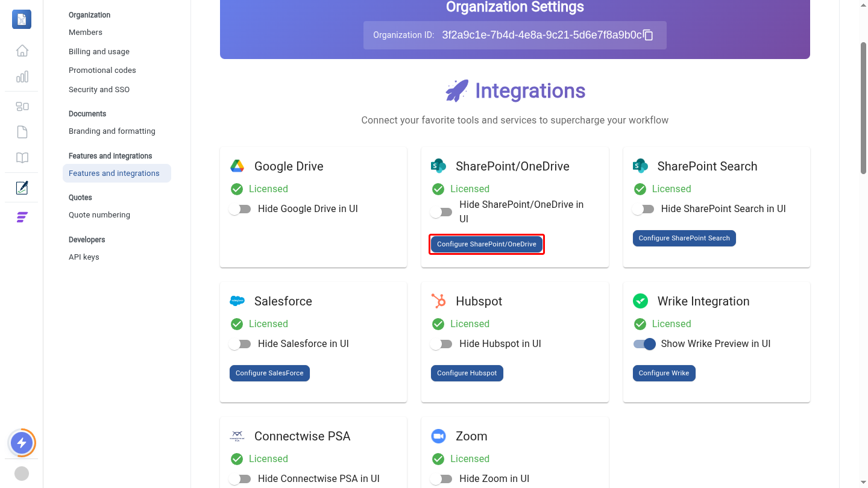Select the pencil-on-note editor icon
The height and width of the screenshot is (488, 868).
[22, 188]
